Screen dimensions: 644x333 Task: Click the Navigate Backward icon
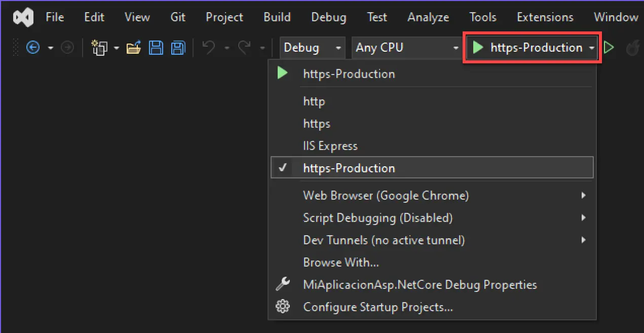[32, 47]
